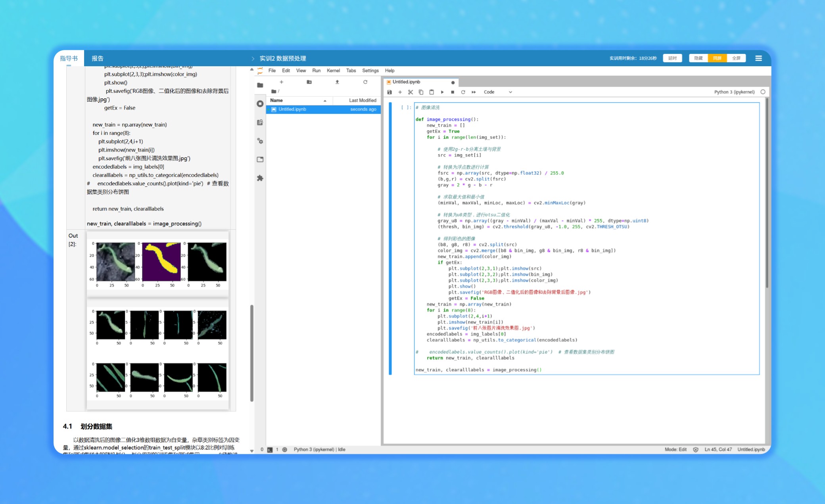Close Untitled.ipynb tab via unsaved dot

pyautogui.click(x=453, y=82)
